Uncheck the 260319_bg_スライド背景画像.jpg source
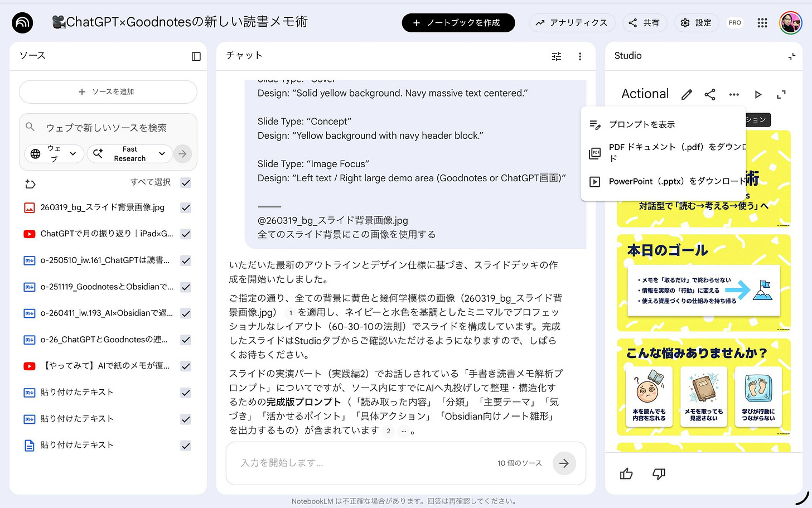 (x=186, y=208)
